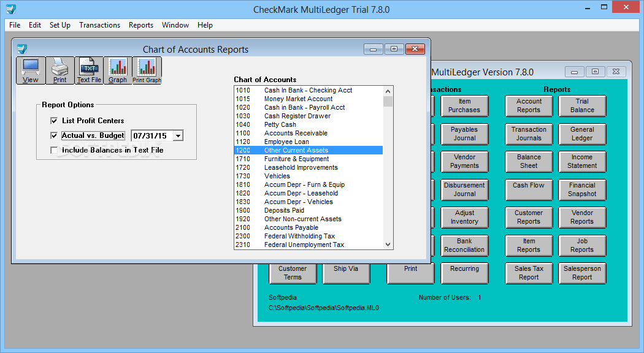Click Adjust Inventory button
644x353 pixels.
point(464,218)
